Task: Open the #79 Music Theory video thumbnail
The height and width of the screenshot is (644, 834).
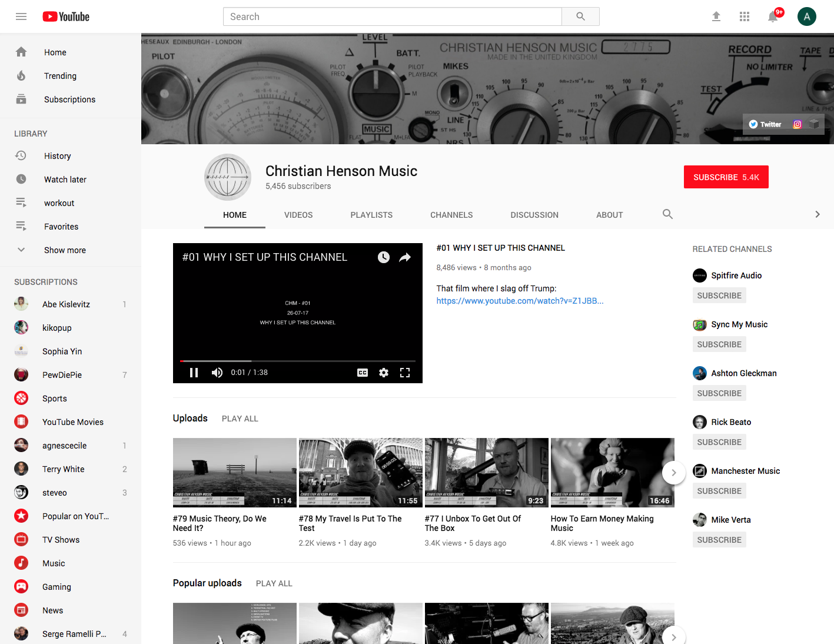Action: [x=235, y=473]
